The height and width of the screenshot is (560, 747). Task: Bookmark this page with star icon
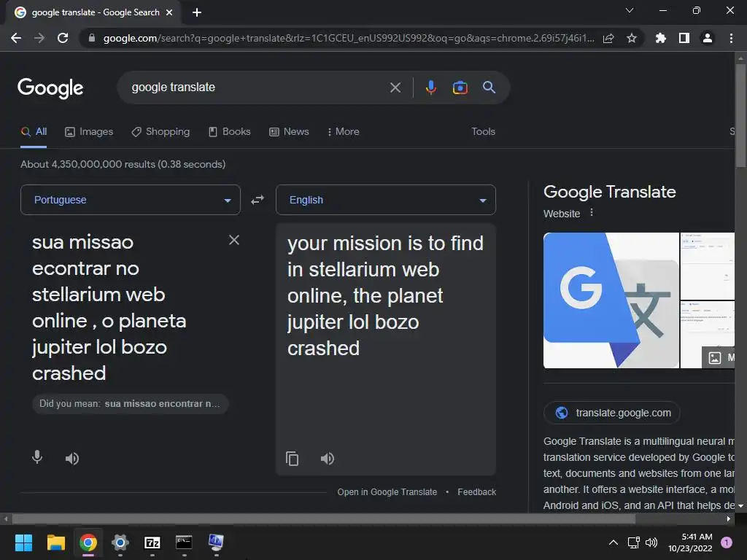pyautogui.click(x=632, y=38)
